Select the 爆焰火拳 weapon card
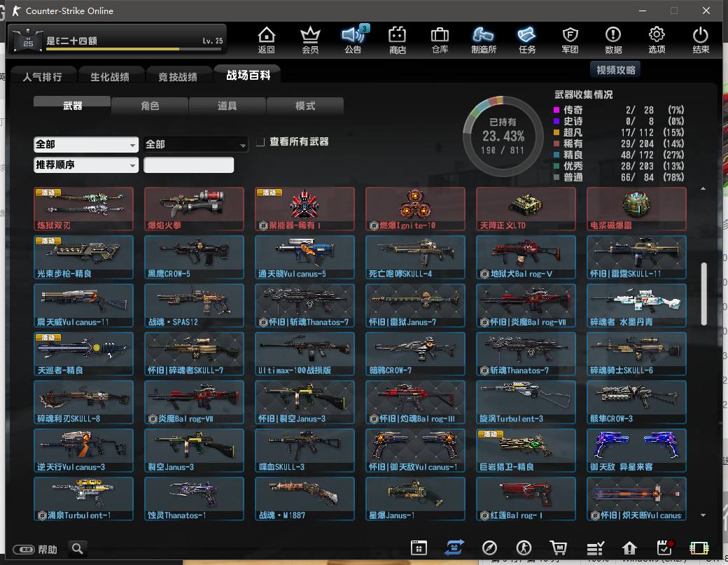 click(x=194, y=209)
